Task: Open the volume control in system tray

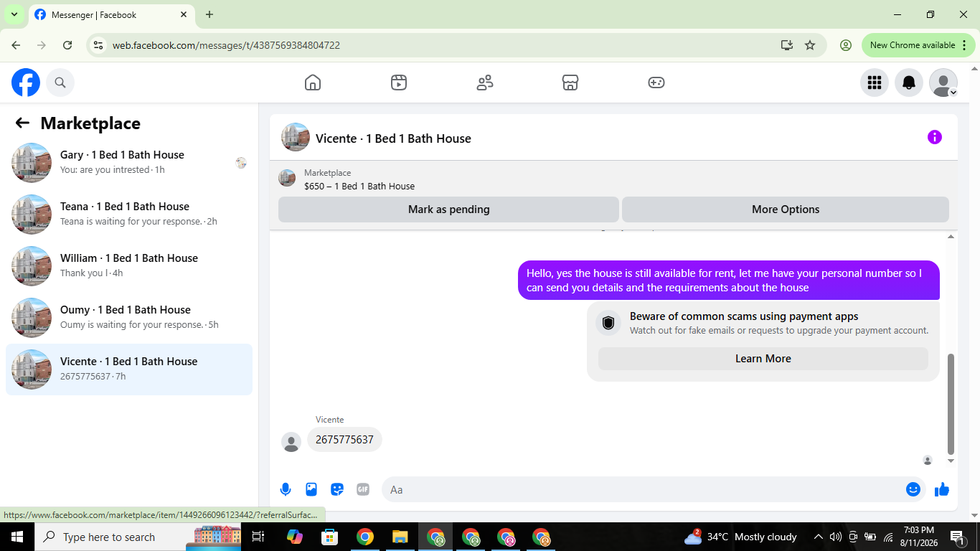Action: click(835, 537)
